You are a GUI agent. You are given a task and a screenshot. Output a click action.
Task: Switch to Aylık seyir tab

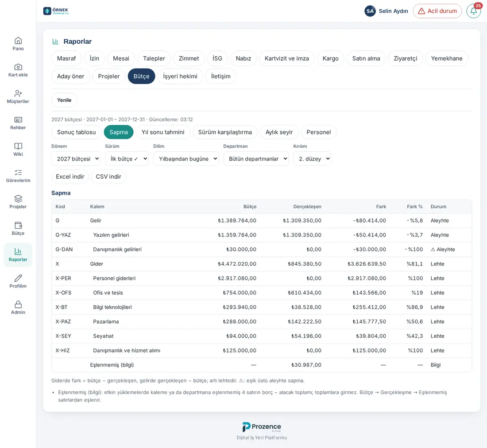pyautogui.click(x=279, y=132)
